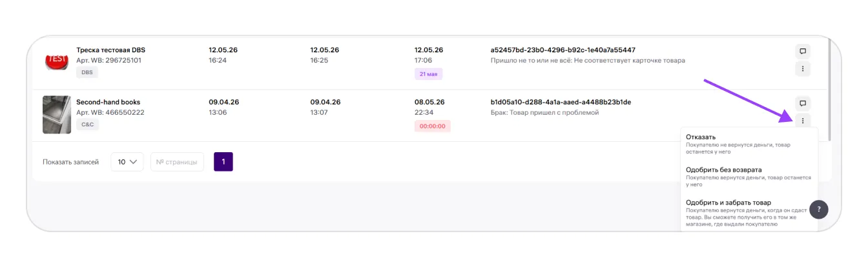Viewport: 868px width, 267px height.
Task: Open three-dot menu for Треска тестовая DBS row
Action: coord(802,68)
